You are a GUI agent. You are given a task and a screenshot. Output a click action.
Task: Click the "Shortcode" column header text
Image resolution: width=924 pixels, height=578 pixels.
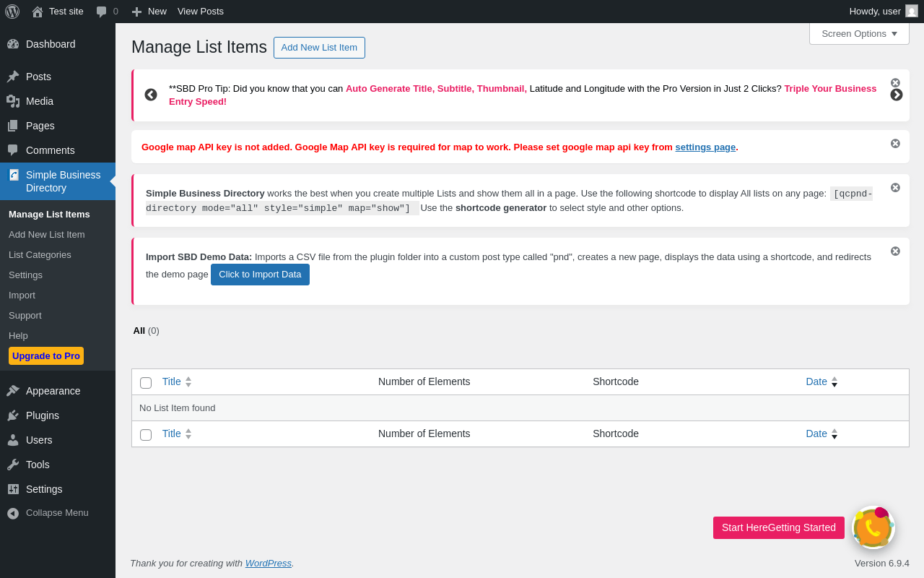tap(616, 381)
